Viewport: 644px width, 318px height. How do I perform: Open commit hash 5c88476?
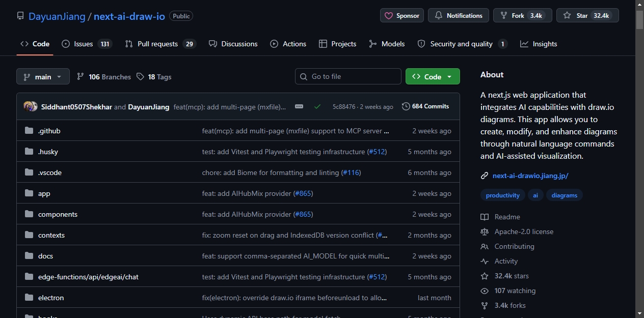point(344,107)
